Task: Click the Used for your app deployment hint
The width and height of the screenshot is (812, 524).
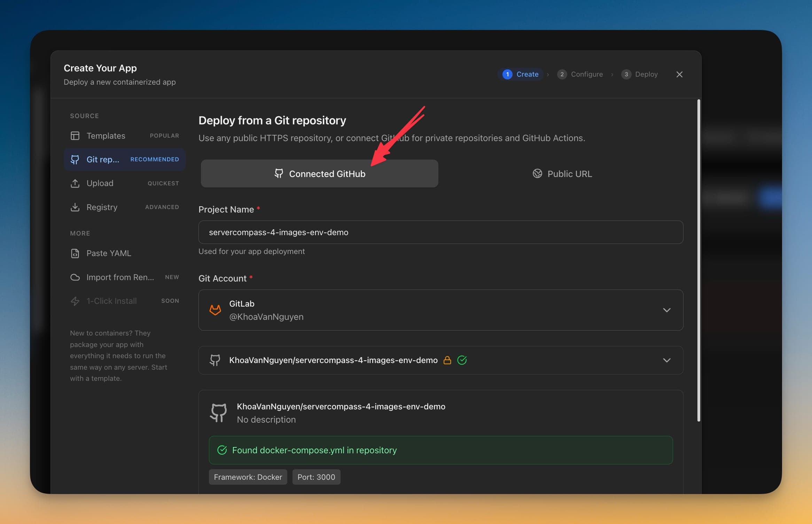Action: coord(251,251)
